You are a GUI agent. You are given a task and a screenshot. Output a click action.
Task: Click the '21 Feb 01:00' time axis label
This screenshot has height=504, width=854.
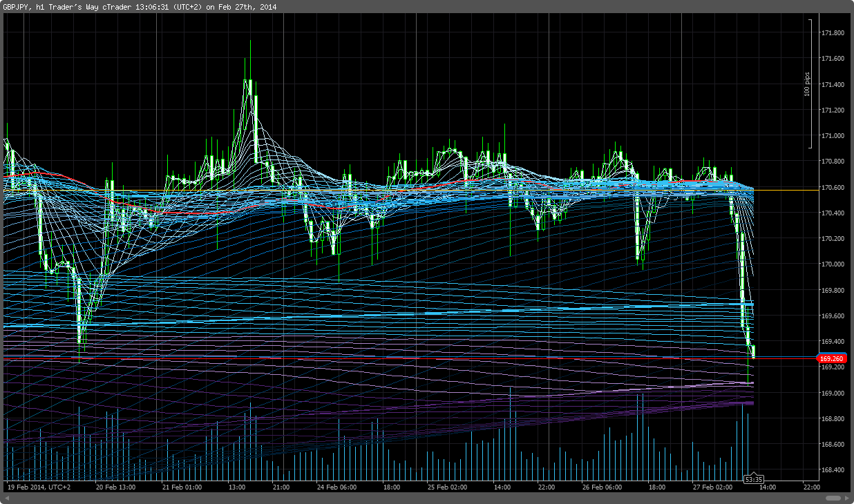183,487
